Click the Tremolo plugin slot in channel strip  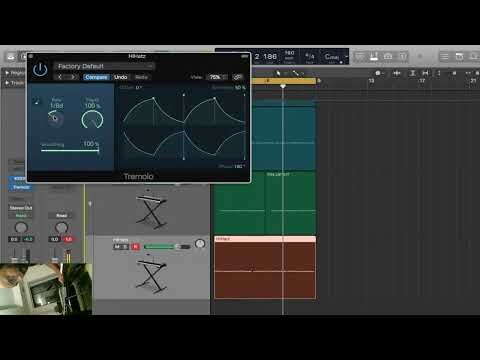pos(21,187)
